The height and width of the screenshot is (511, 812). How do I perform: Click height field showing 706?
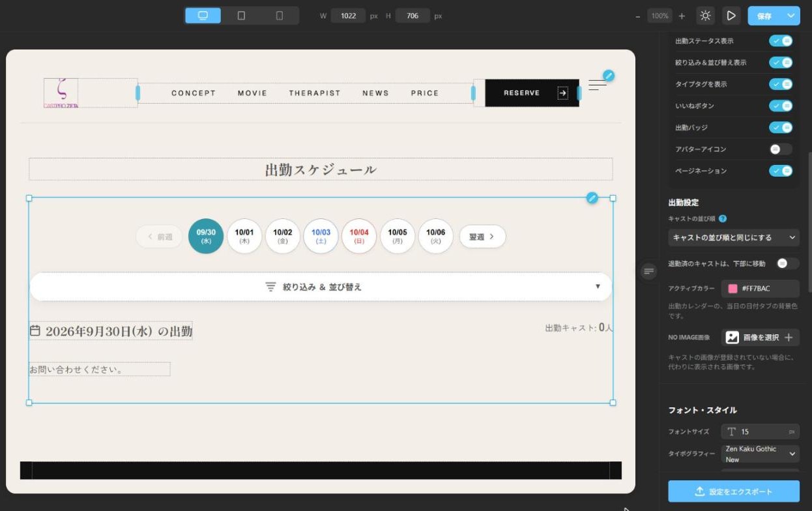[413, 16]
